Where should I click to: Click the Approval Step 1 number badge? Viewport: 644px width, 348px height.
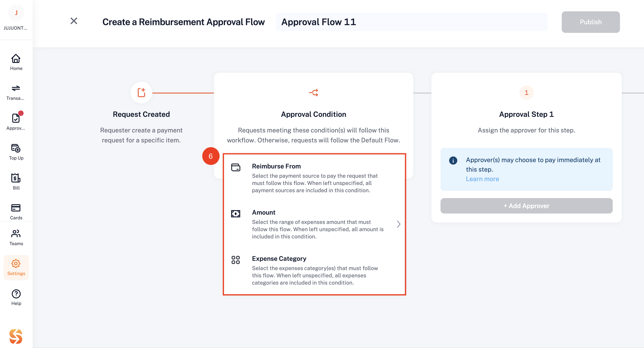point(526,92)
